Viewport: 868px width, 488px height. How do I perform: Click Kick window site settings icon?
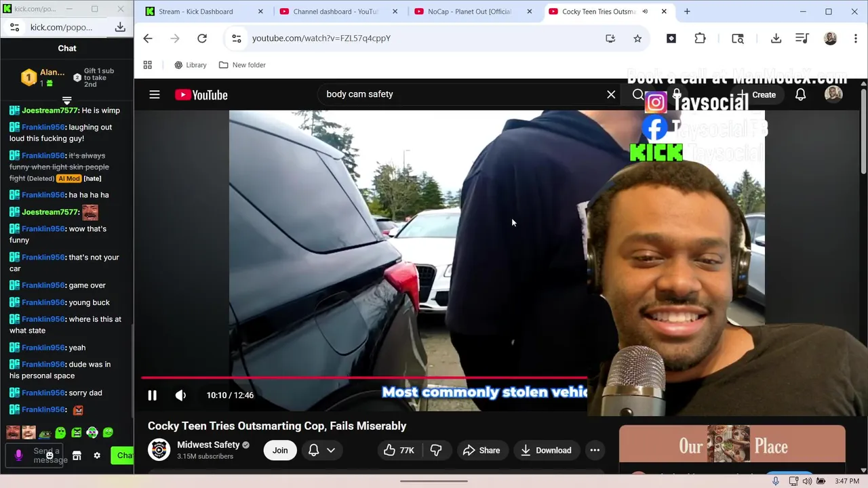click(x=14, y=27)
